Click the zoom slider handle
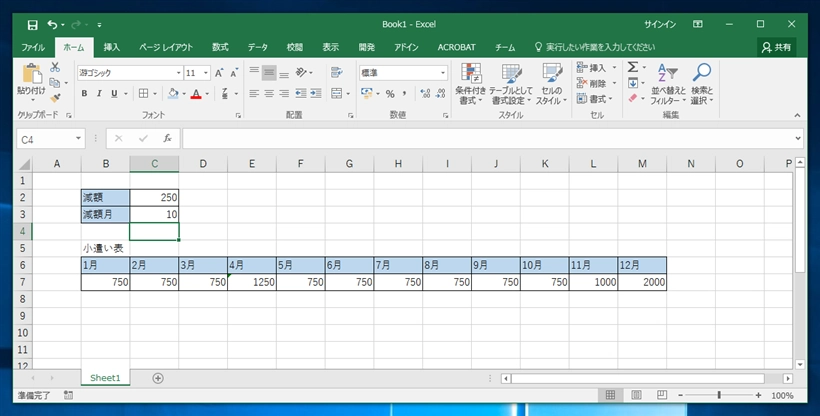Screen dimensions: 820x416 tap(720, 396)
